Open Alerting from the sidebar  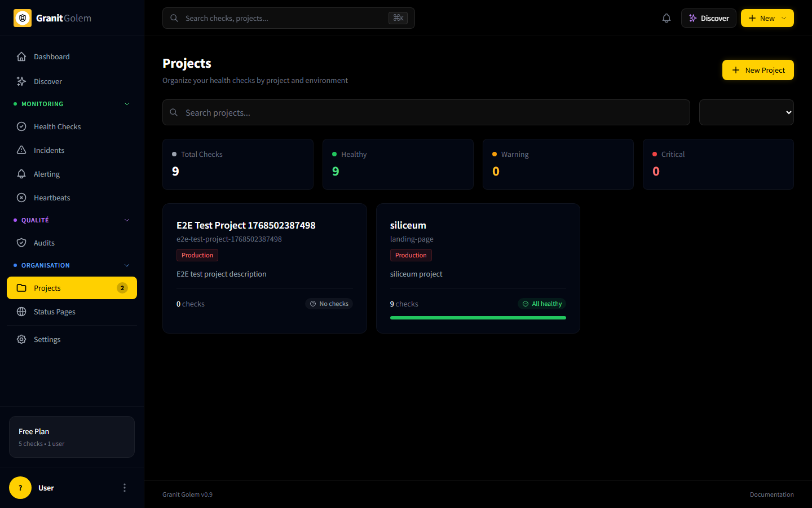[x=72, y=174]
